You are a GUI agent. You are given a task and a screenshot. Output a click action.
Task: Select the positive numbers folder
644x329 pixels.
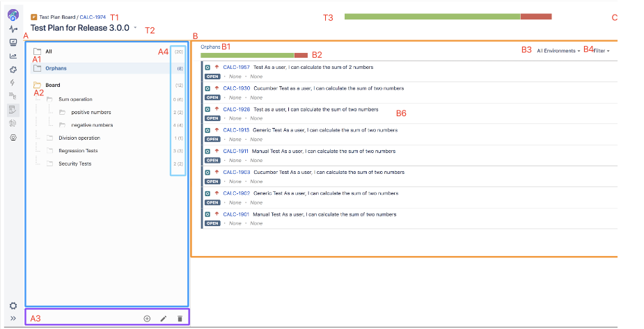pos(91,113)
